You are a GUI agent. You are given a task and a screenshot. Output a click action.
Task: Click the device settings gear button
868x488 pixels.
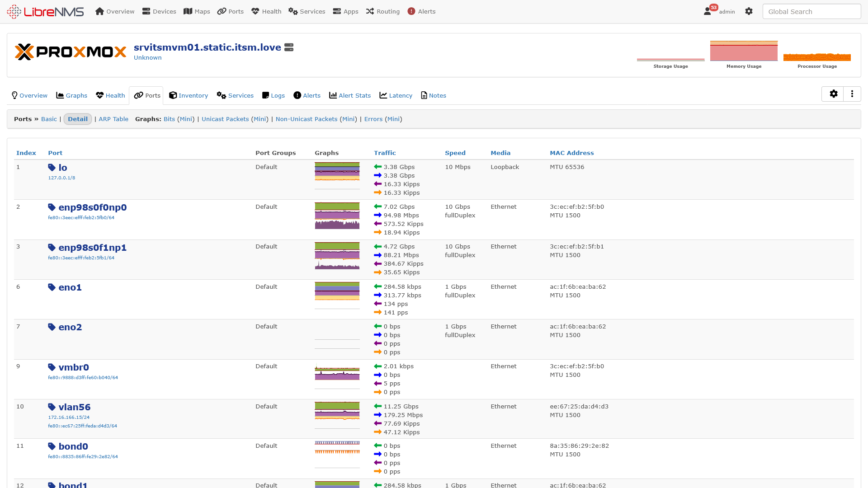833,94
